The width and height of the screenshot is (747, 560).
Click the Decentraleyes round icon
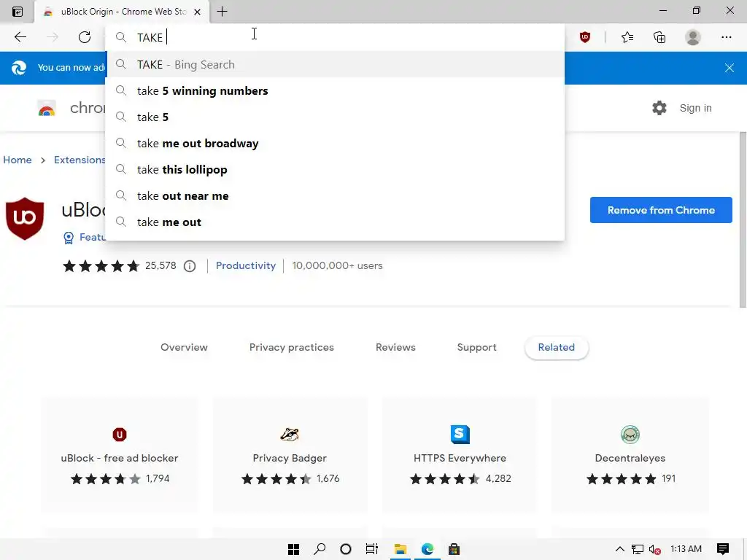point(630,435)
